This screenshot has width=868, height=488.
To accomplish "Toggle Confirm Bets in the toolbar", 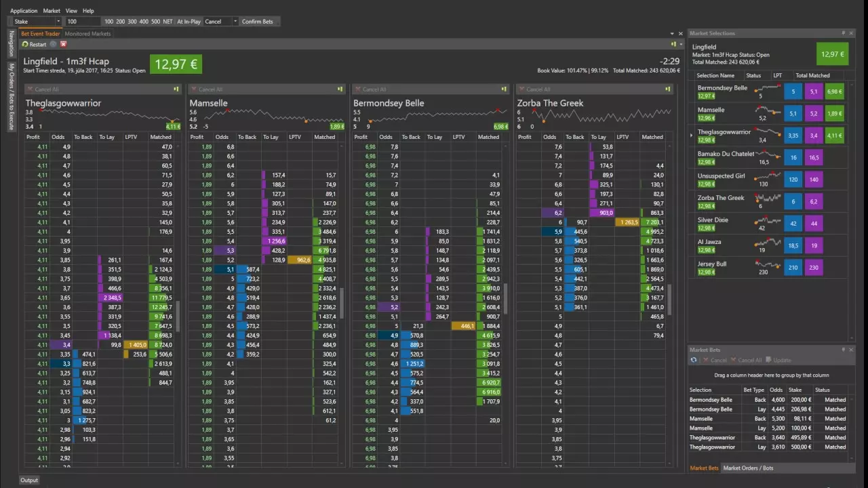I will (x=258, y=22).
